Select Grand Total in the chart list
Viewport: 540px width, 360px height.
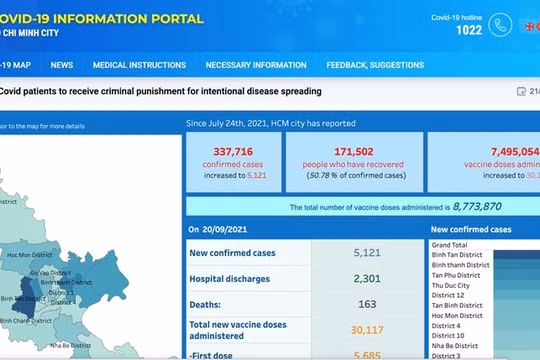pyautogui.click(x=449, y=245)
